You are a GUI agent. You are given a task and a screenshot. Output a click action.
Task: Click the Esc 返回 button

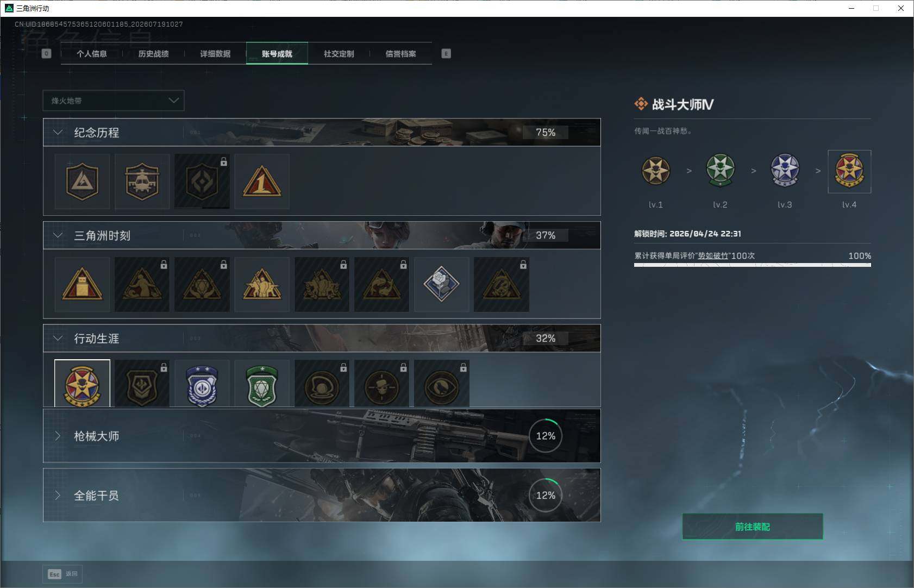(62, 574)
